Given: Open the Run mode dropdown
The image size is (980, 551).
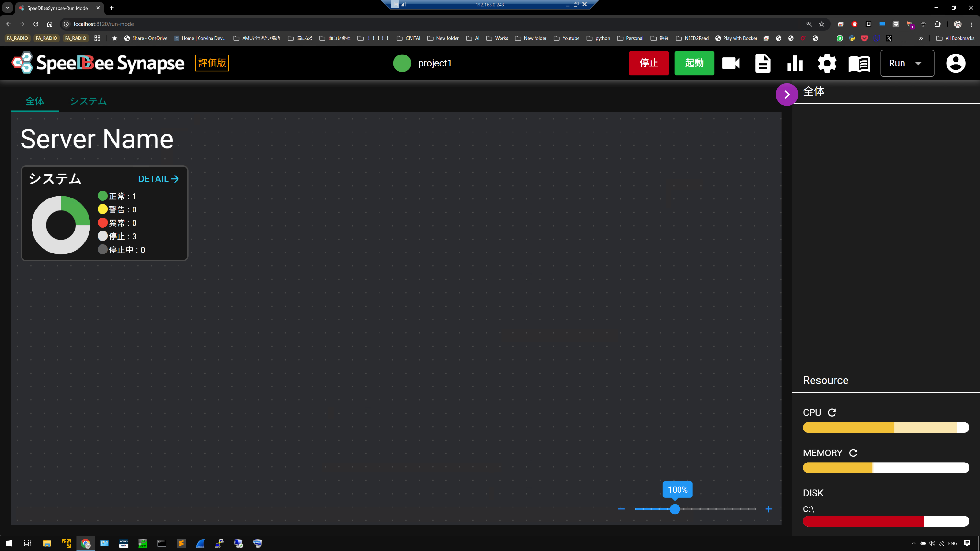Looking at the screenshot, I should [907, 63].
